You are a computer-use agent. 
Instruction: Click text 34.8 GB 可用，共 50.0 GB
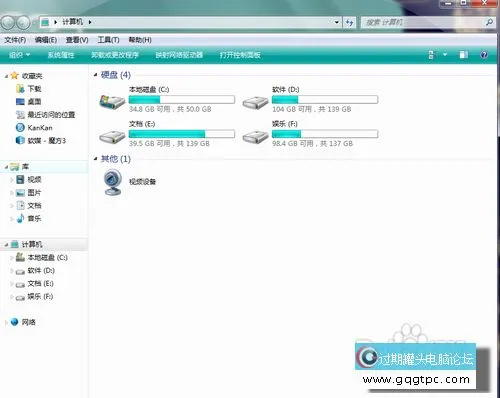point(170,109)
